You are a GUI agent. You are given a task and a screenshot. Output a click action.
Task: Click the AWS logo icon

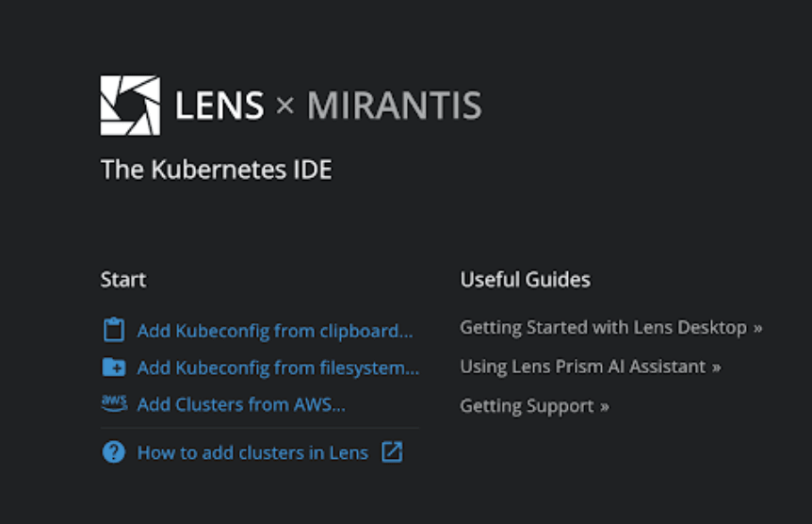[113, 404]
